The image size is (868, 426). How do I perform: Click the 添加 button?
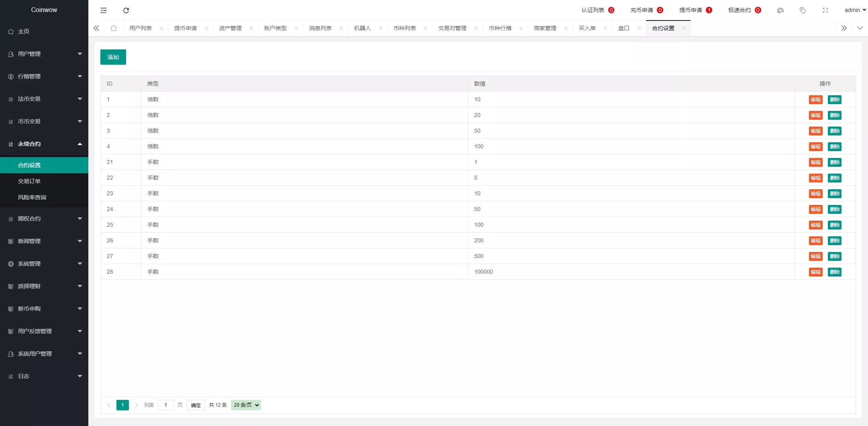pos(113,57)
